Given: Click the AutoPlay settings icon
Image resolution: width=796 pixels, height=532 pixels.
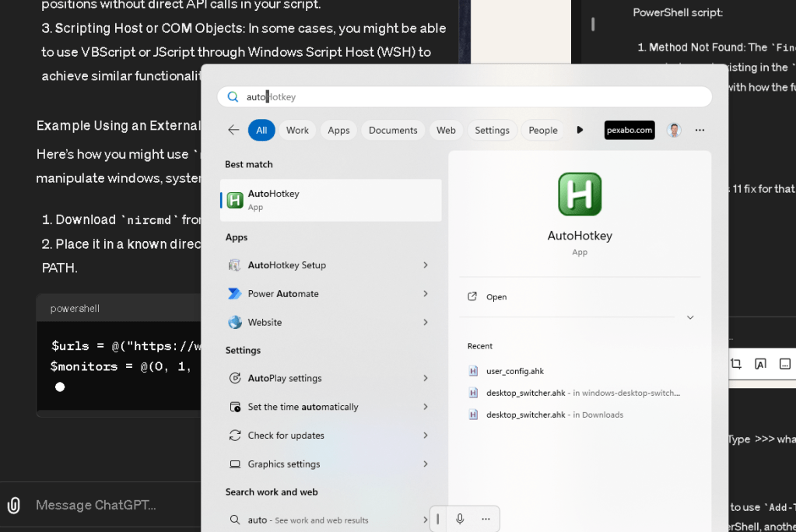Looking at the screenshot, I should tap(234, 378).
